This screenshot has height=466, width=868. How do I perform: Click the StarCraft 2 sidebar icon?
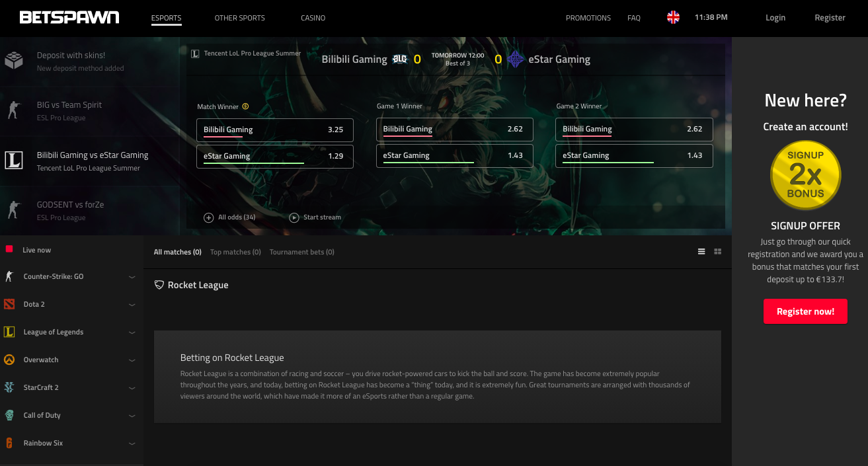point(9,387)
